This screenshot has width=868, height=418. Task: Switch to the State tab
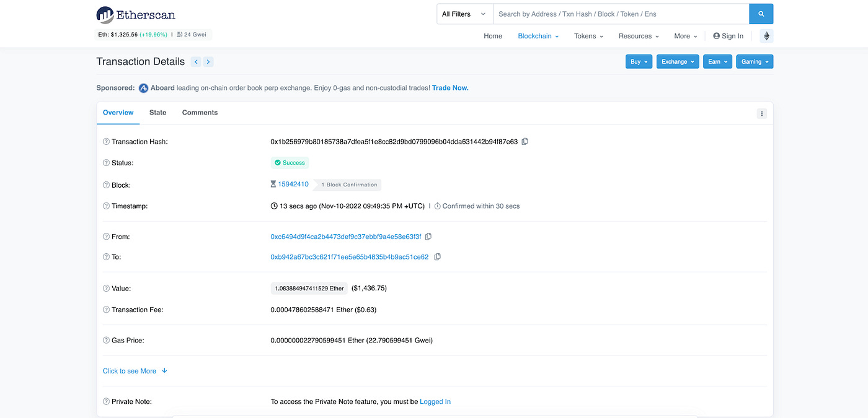click(x=157, y=113)
